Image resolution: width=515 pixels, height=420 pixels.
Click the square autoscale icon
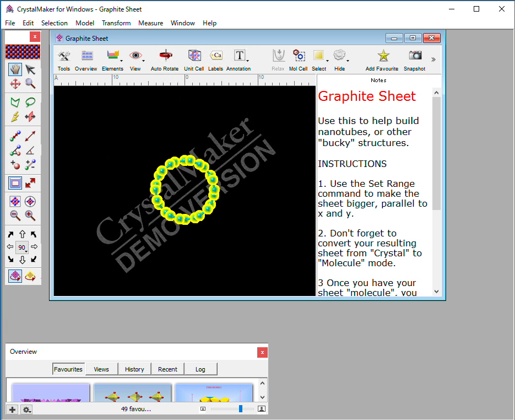pyautogui.click(x=15, y=201)
